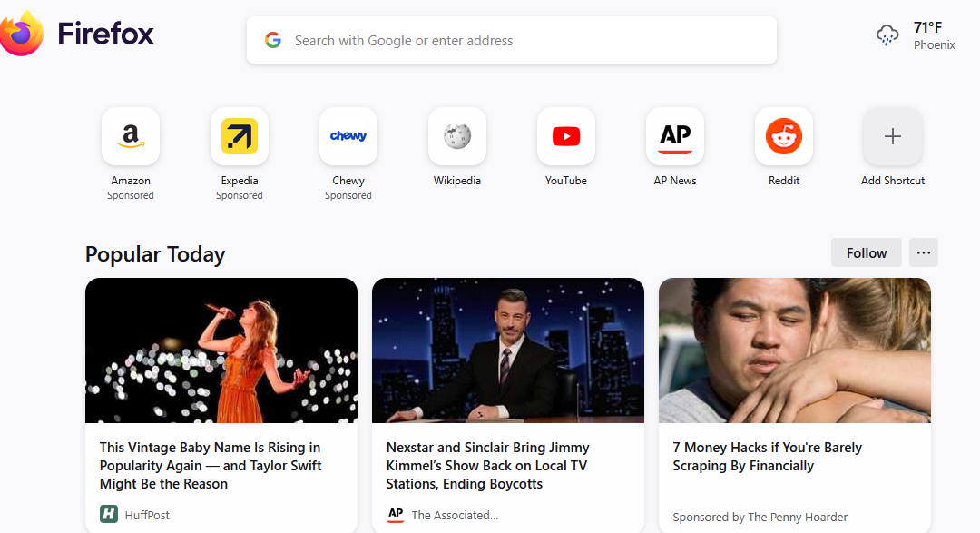Image resolution: width=980 pixels, height=533 pixels.
Task: Visit the AP News shortcut
Action: (x=675, y=136)
